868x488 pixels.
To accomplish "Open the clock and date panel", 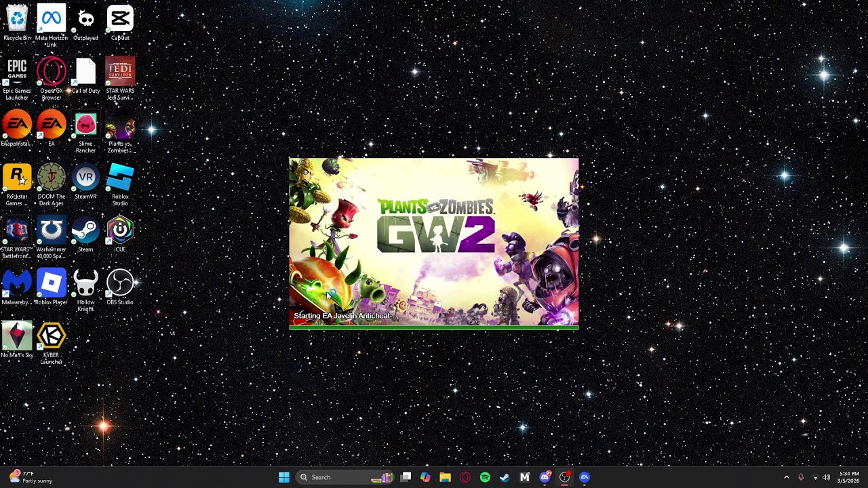I will click(849, 477).
